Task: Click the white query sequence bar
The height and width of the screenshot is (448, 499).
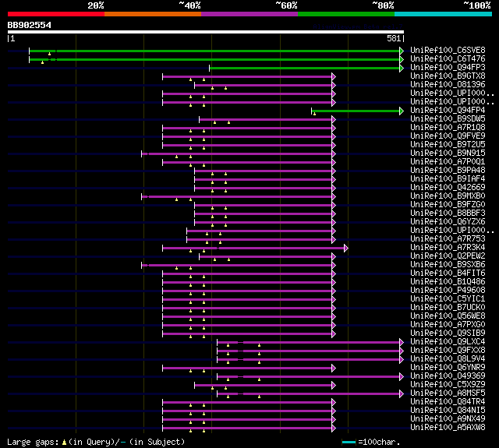Action: [206, 32]
